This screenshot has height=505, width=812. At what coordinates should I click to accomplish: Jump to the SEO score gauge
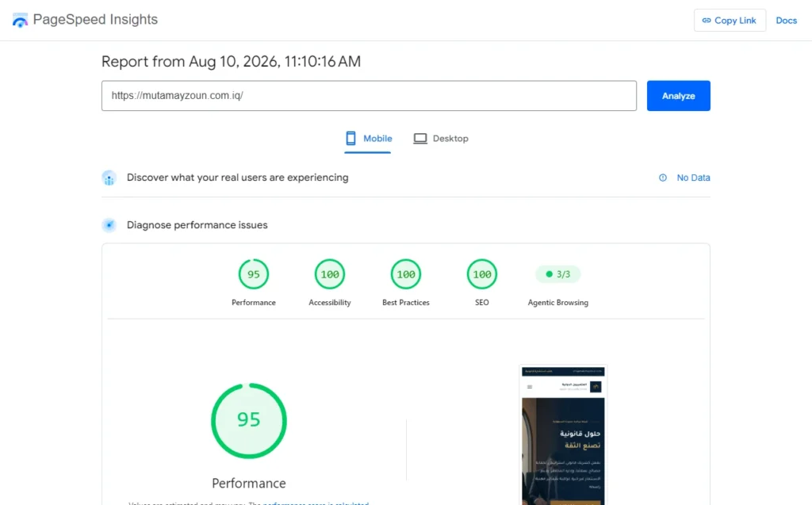(481, 274)
